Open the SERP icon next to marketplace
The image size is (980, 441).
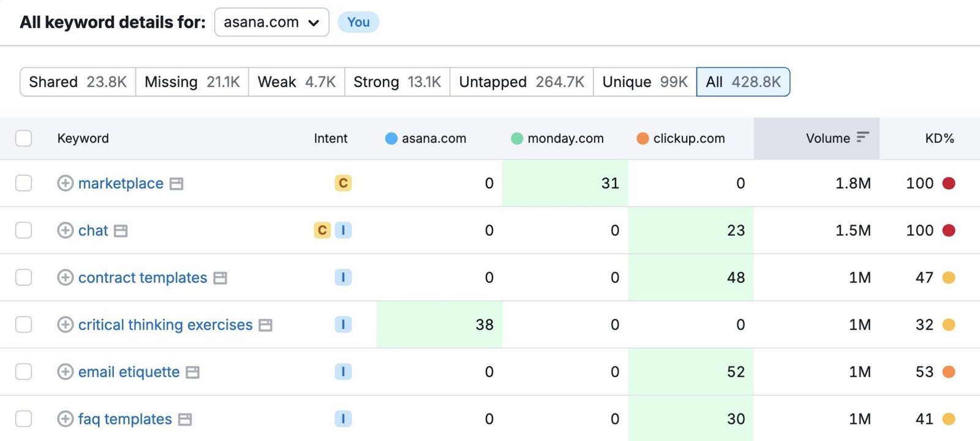click(x=176, y=184)
